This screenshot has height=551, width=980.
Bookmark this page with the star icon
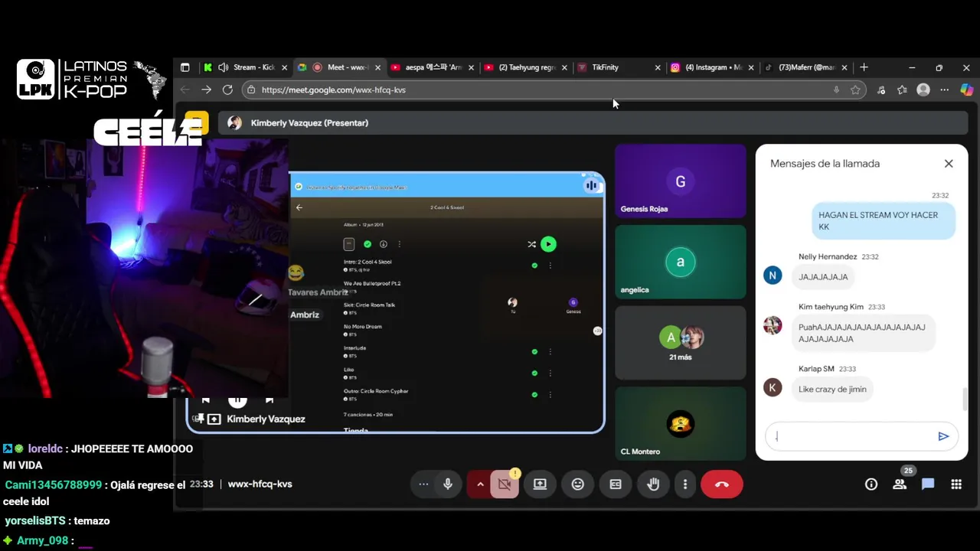pyautogui.click(x=855, y=90)
